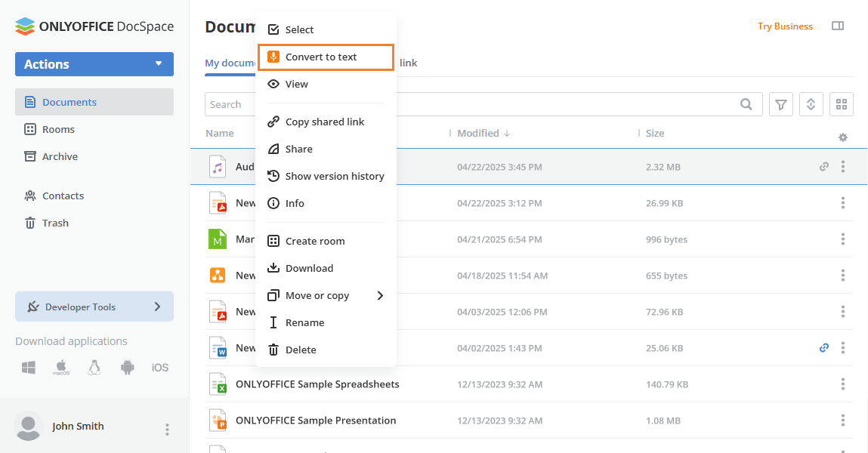Click the Try Business link
Image resolution: width=868 pixels, height=453 pixels.
(x=785, y=26)
